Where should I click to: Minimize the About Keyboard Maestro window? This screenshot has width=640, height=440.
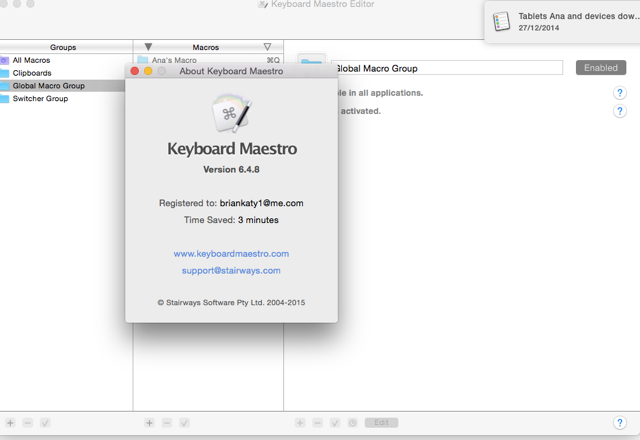tap(148, 71)
